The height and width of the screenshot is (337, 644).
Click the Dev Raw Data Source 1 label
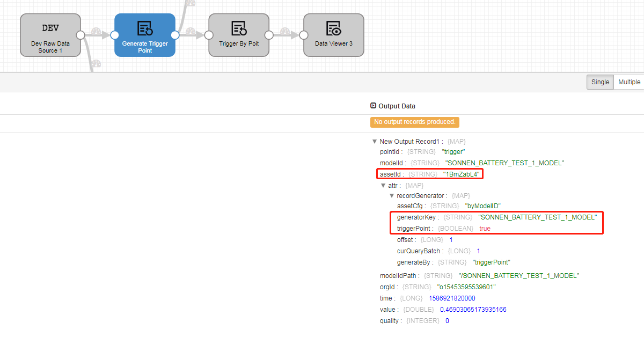[50, 47]
